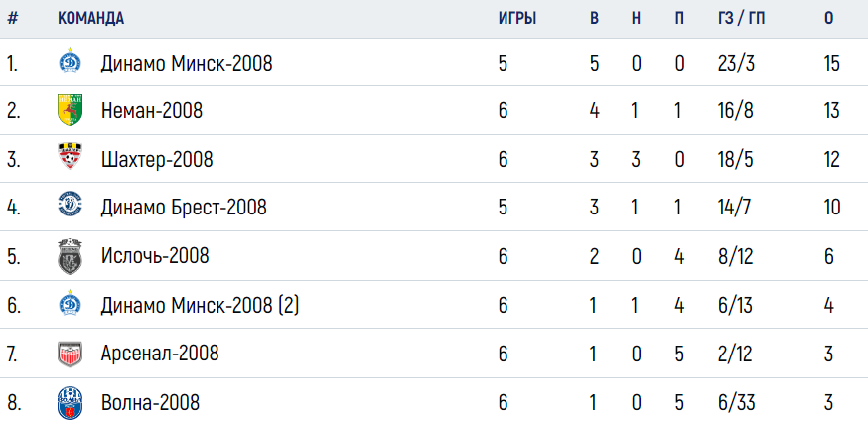
Task: Open the Неман-2008 team name
Action: (x=152, y=111)
